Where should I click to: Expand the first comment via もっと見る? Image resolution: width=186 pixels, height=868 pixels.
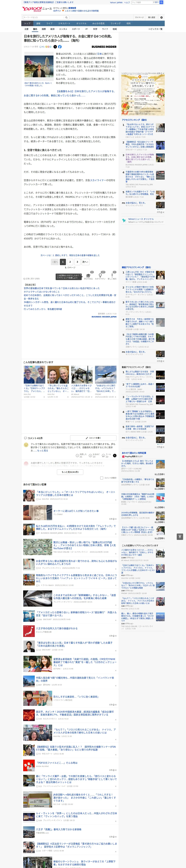click(x=43, y=450)
